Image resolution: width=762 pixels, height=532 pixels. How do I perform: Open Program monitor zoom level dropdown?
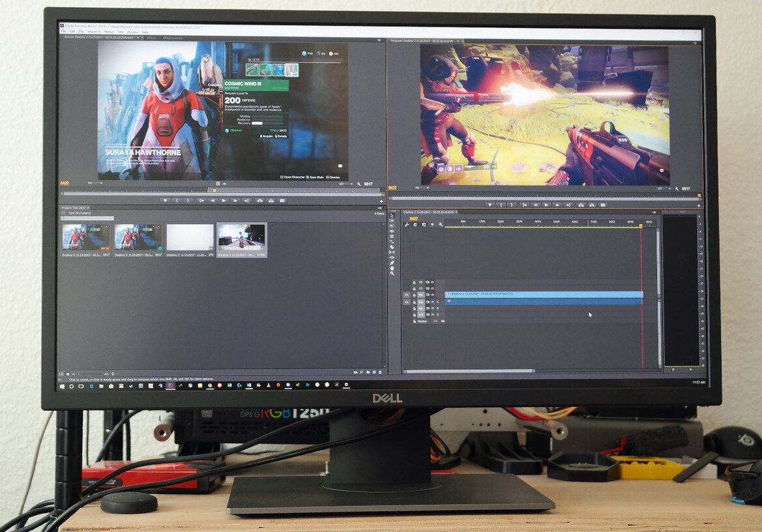[422, 188]
